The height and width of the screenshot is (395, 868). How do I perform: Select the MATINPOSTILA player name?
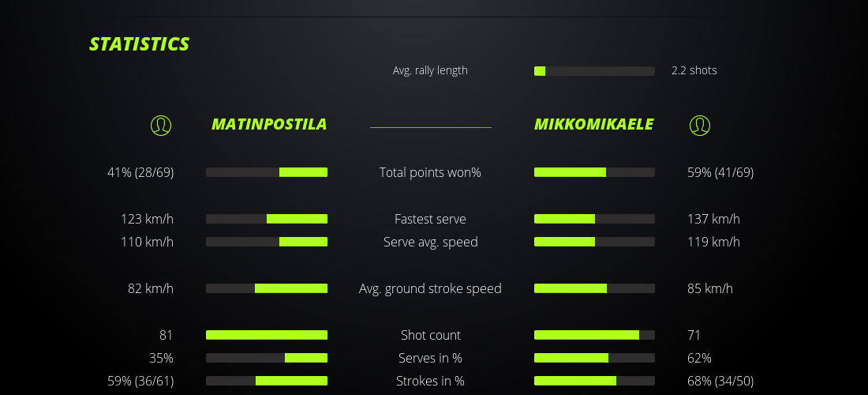click(269, 125)
